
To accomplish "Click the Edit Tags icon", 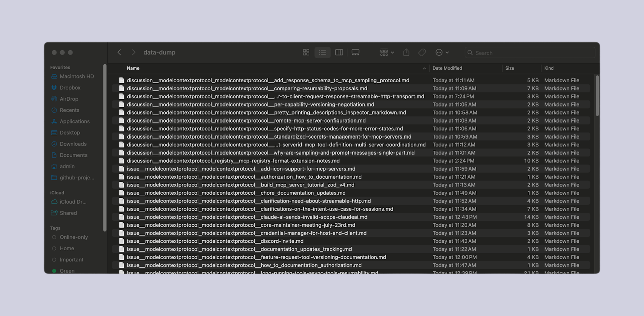I will [x=422, y=52].
